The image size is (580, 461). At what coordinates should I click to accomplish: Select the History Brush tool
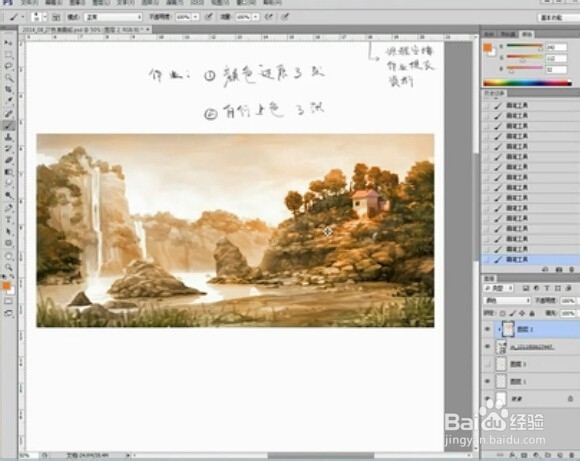point(8,149)
